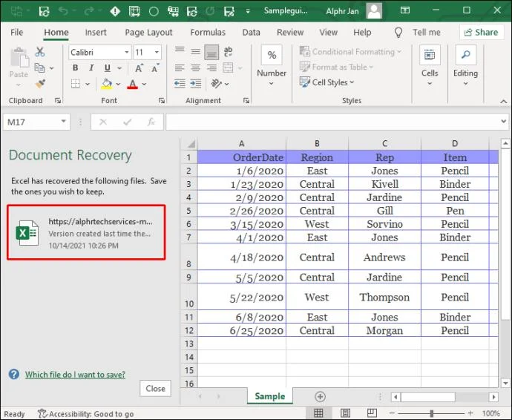Switch to Page Layout view icon
The height and width of the screenshot is (420, 512).
point(345,413)
